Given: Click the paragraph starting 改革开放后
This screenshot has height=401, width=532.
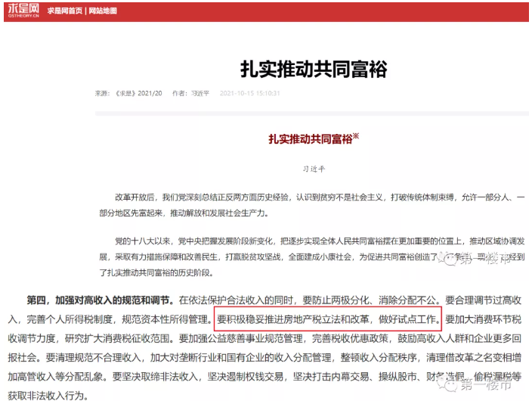Looking at the screenshot, I should pos(312,205).
